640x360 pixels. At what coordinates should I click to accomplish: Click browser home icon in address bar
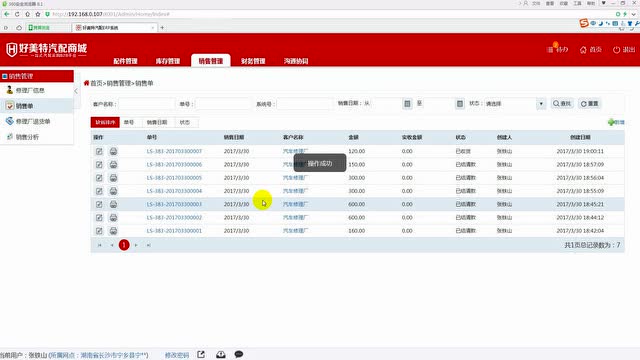(27, 14)
